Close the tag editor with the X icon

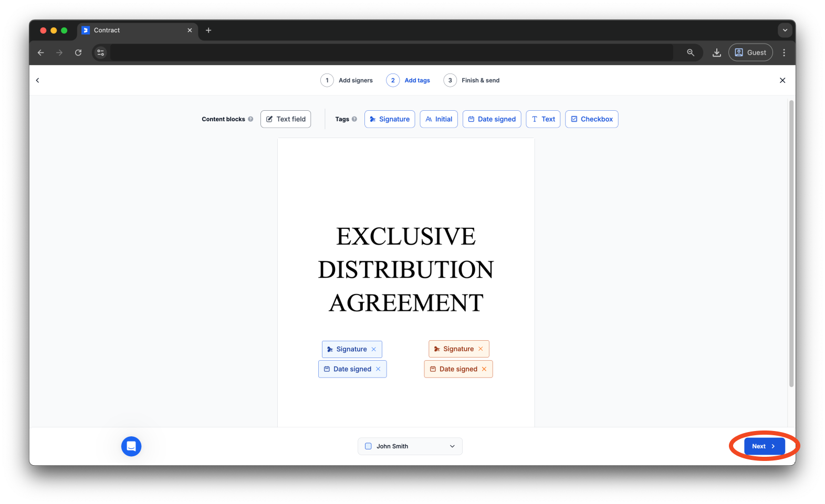coord(782,80)
